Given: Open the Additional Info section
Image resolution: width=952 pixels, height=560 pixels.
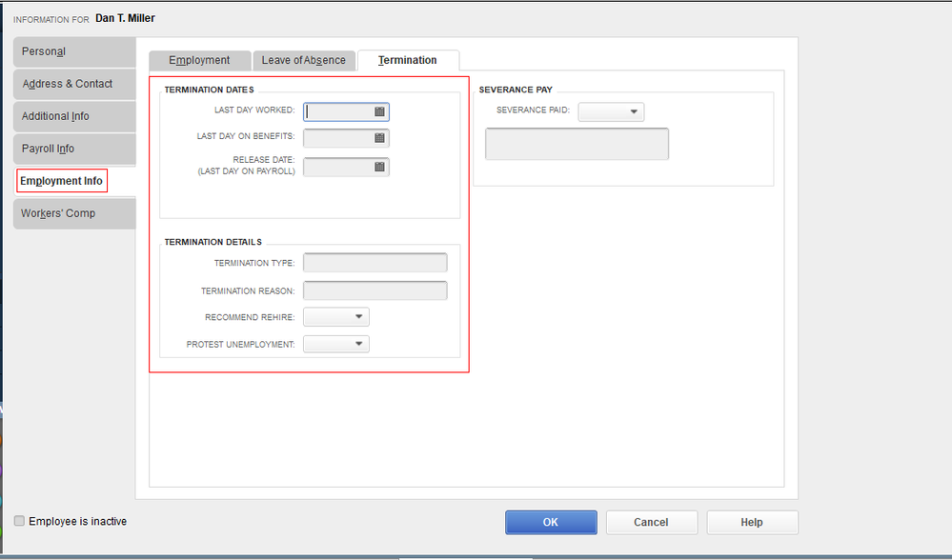Looking at the screenshot, I should [x=74, y=116].
